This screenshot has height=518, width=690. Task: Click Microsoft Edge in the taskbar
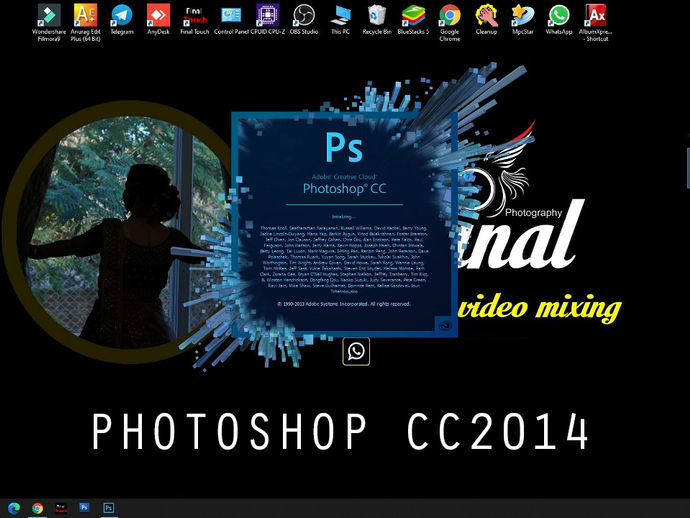point(14,508)
